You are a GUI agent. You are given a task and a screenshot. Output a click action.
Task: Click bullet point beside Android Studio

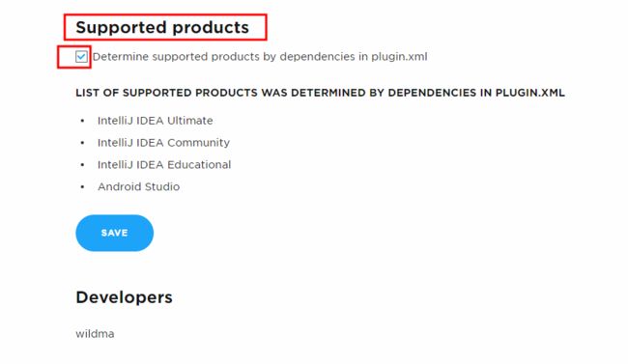click(82, 186)
